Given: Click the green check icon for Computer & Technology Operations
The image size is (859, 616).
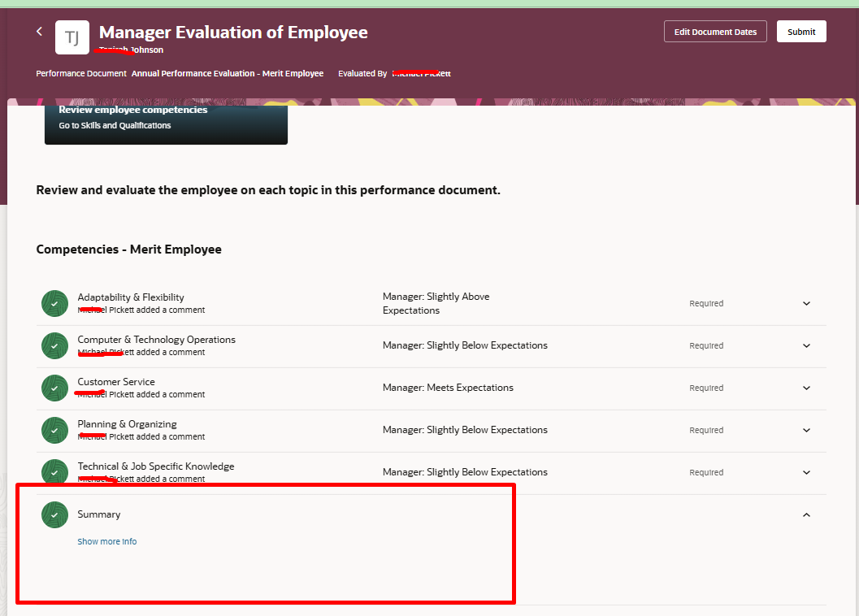Looking at the screenshot, I should (x=54, y=346).
